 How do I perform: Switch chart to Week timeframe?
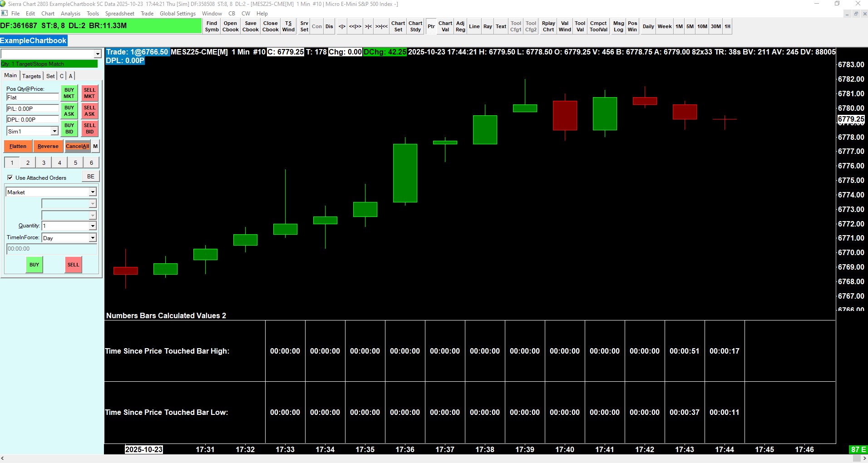click(665, 26)
